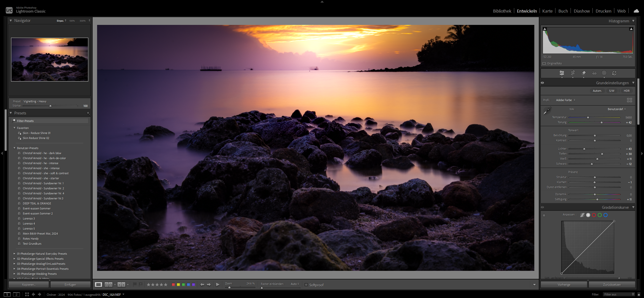Open the Masking tool
The height and width of the screenshot is (298, 644).
(604, 73)
